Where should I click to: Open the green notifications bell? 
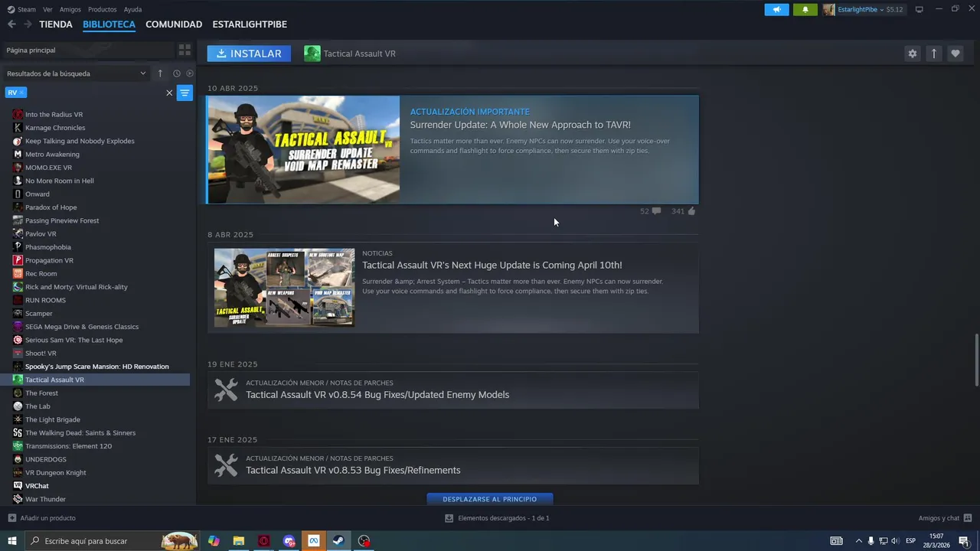coord(805,9)
